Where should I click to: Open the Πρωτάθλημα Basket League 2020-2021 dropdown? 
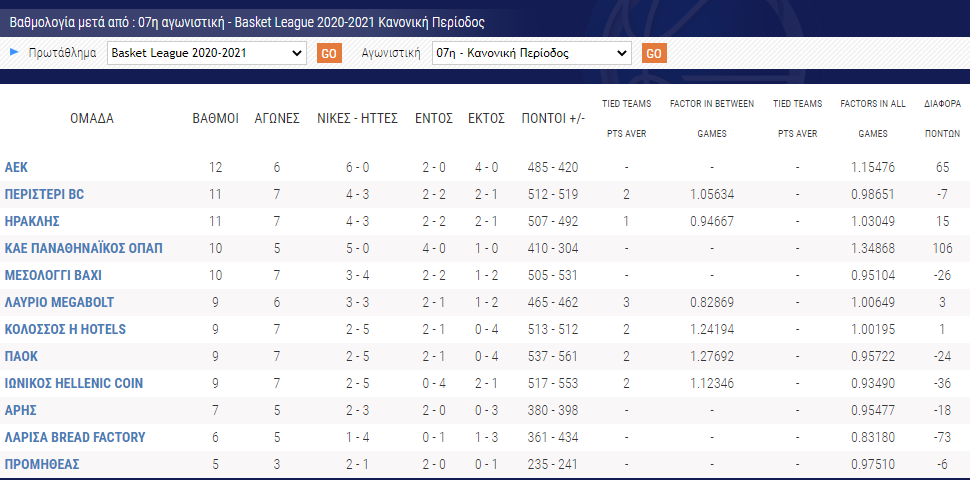click(x=207, y=53)
